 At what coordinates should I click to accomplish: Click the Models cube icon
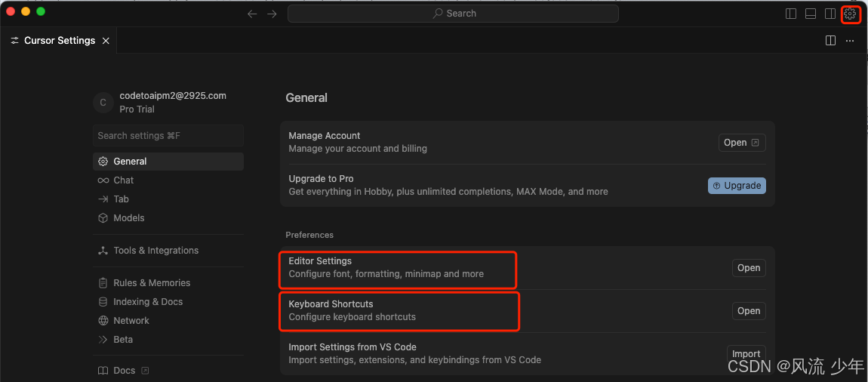(103, 218)
